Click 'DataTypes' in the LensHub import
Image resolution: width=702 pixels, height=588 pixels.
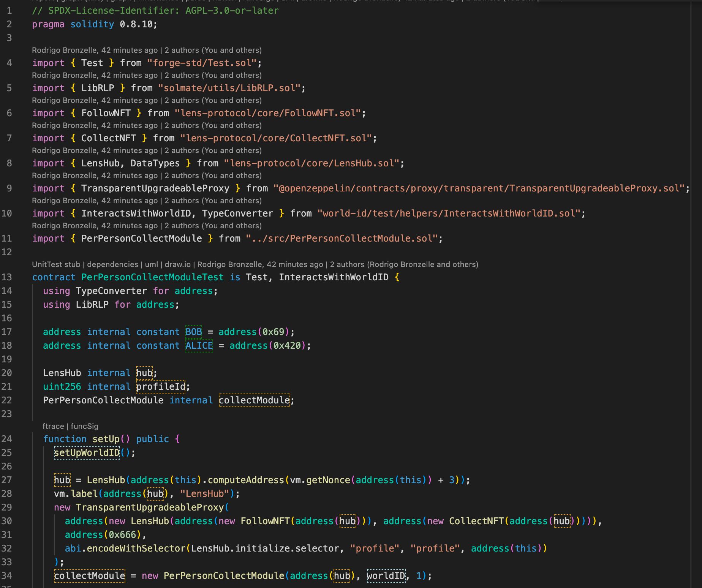point(155,163)
